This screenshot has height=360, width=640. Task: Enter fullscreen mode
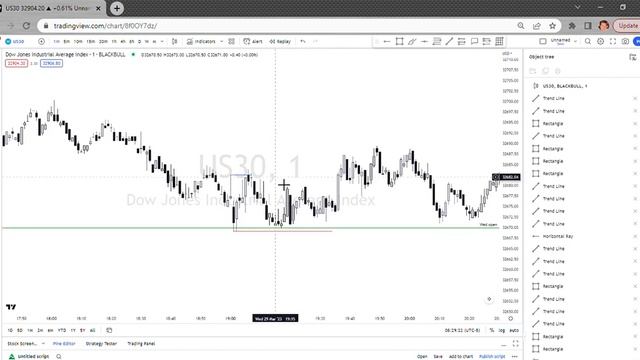click(613, 42)
